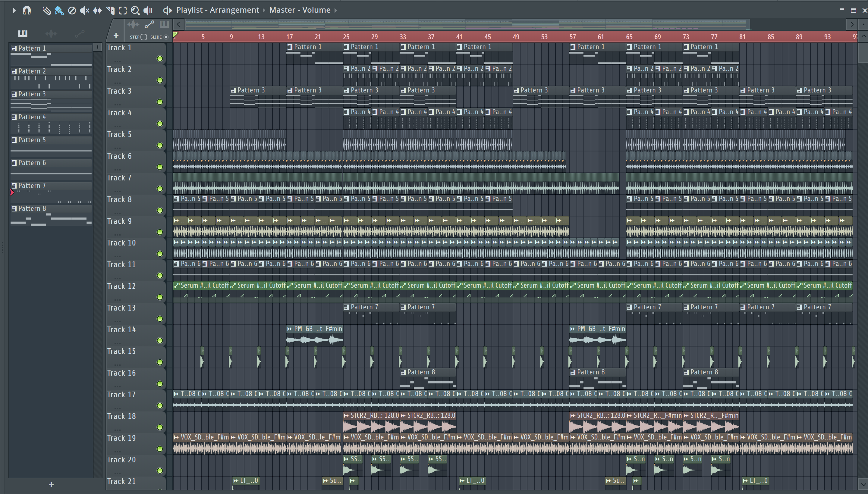This screenshot has width=868, height=494.
Task: Click the red marker beside Pattern 7
Action: 12,193
